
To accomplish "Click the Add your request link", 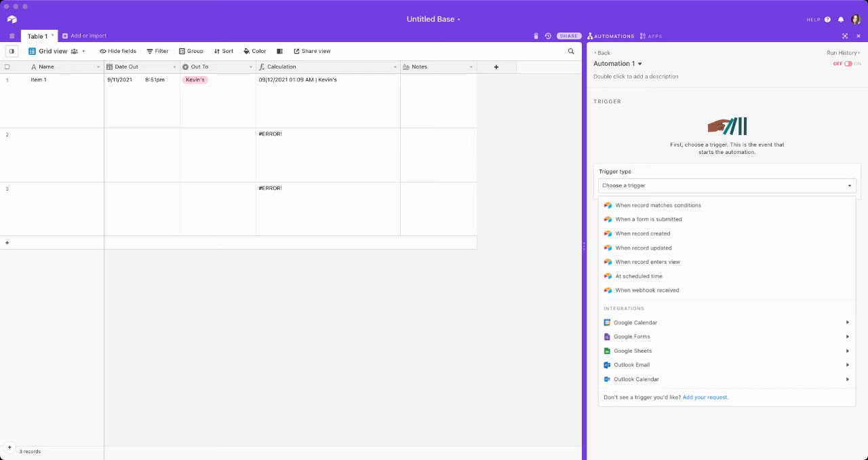I will 705,397.
